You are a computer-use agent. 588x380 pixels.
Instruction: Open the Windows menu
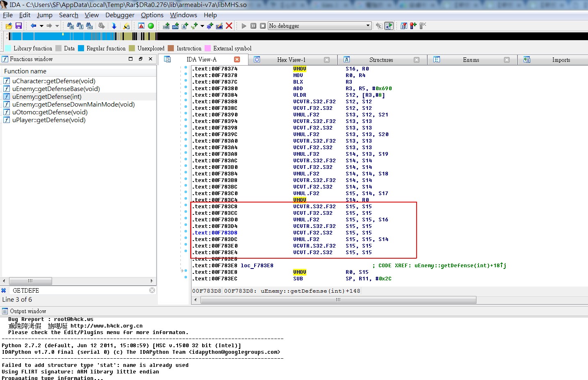coord(184,15)
